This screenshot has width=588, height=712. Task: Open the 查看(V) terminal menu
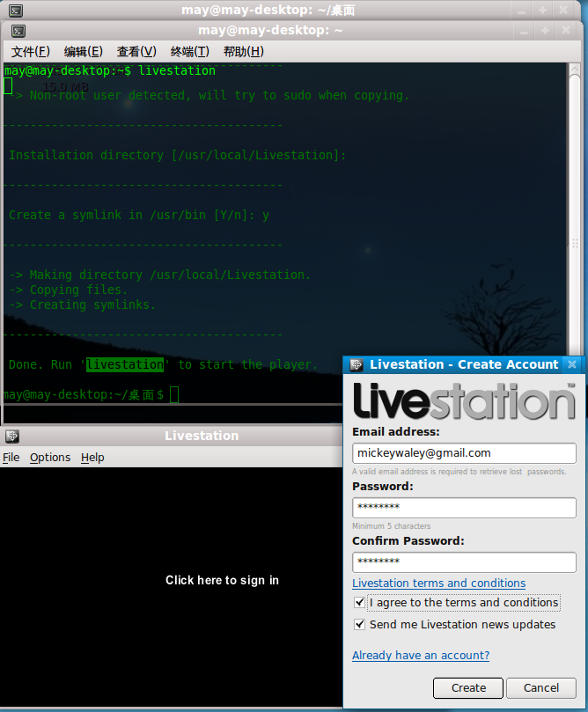[x=136, y=52]
